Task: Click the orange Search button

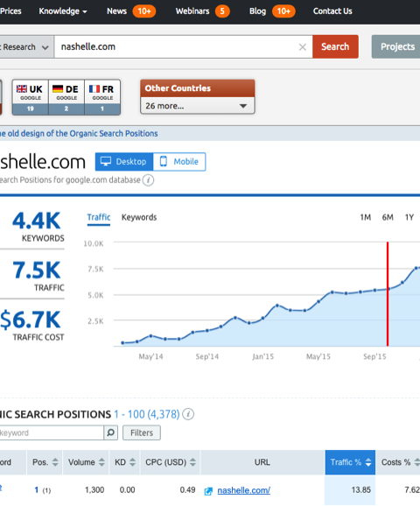Action: click(x=335, y=46)
